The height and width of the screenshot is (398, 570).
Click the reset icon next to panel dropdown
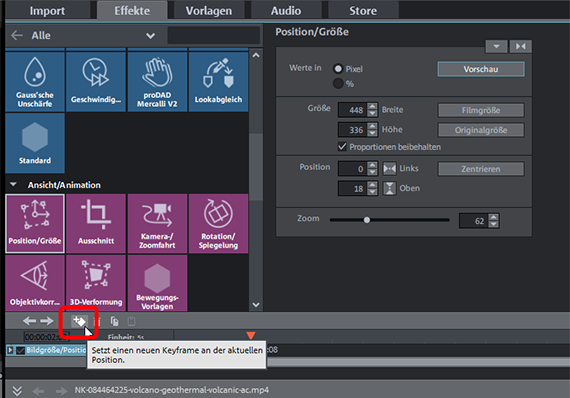521,46
